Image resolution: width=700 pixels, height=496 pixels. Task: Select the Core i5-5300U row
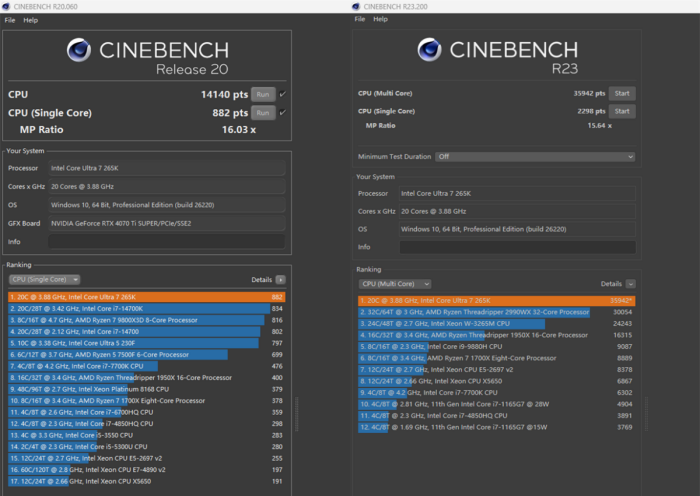pos(146,447)
